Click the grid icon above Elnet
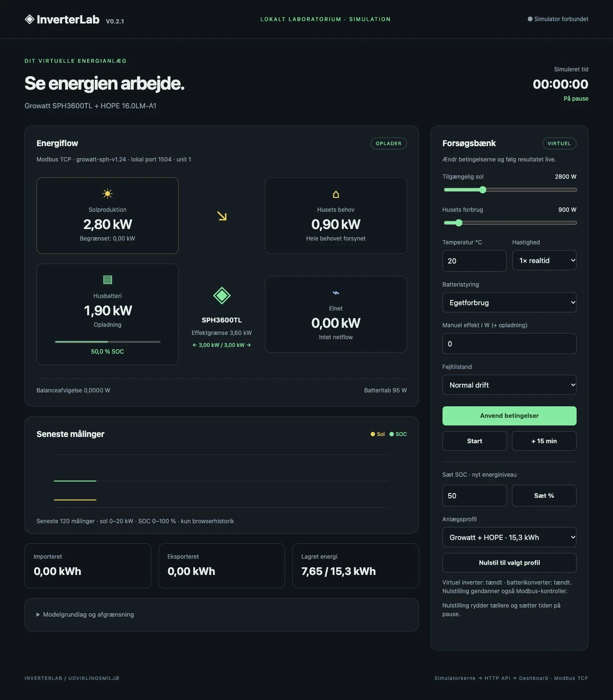 [x=336, y=293]
